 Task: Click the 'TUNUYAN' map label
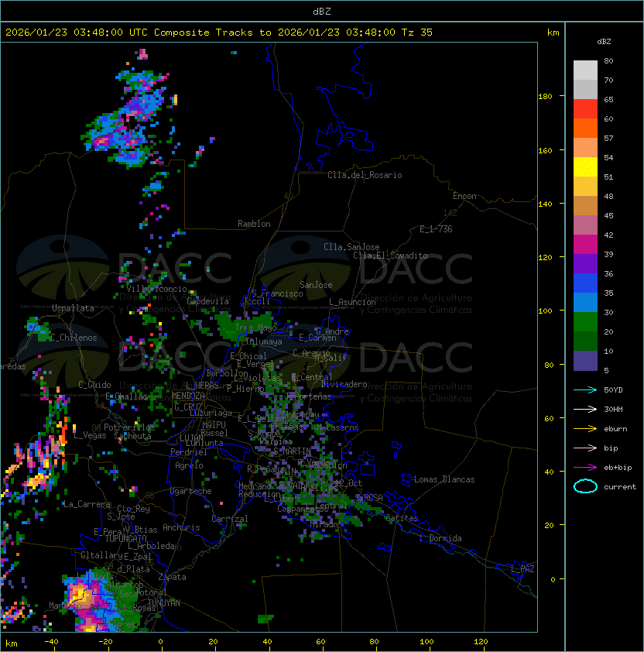click(164, 603)
